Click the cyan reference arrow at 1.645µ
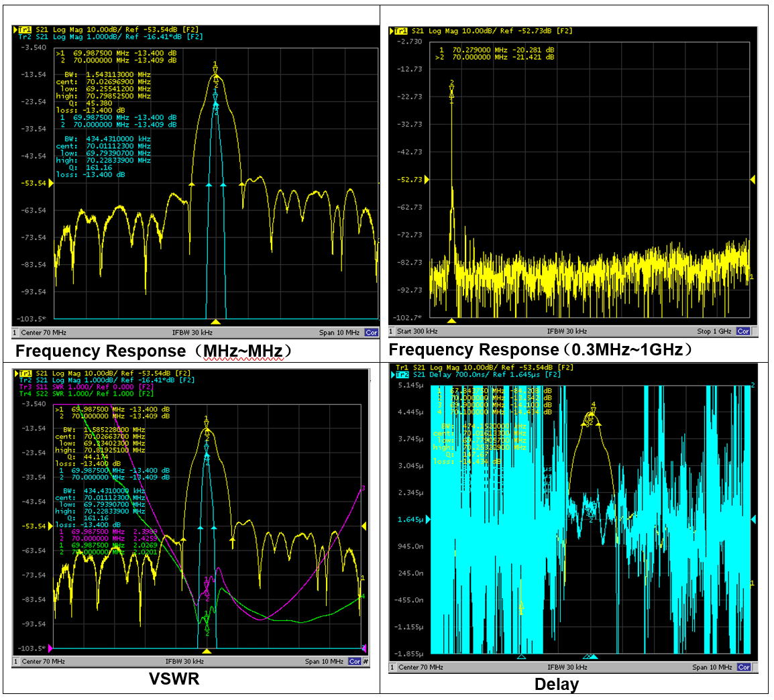Screen dimensions: 774x700 pyautogui.click(x=428, y=520)
